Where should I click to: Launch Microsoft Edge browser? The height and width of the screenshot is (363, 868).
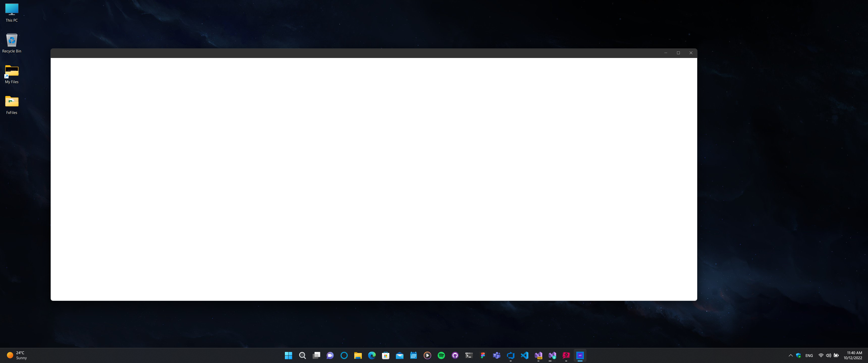pos(372,355)
